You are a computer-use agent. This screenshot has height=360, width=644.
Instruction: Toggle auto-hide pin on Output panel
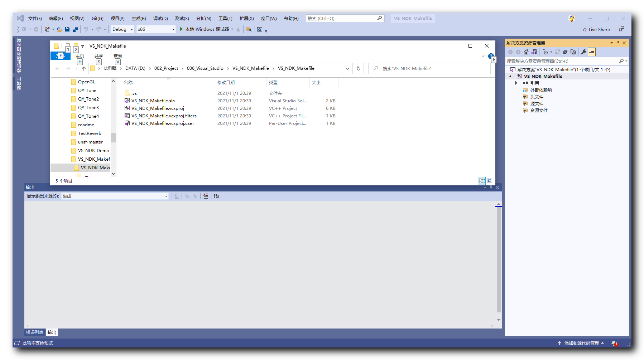491,188
